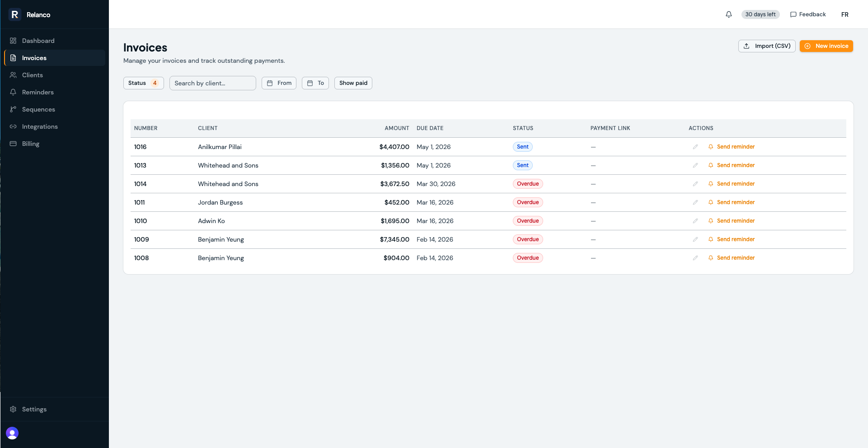868x448 pixels.
Task: Click the DUE DATE column header
Action: [430, 128]
